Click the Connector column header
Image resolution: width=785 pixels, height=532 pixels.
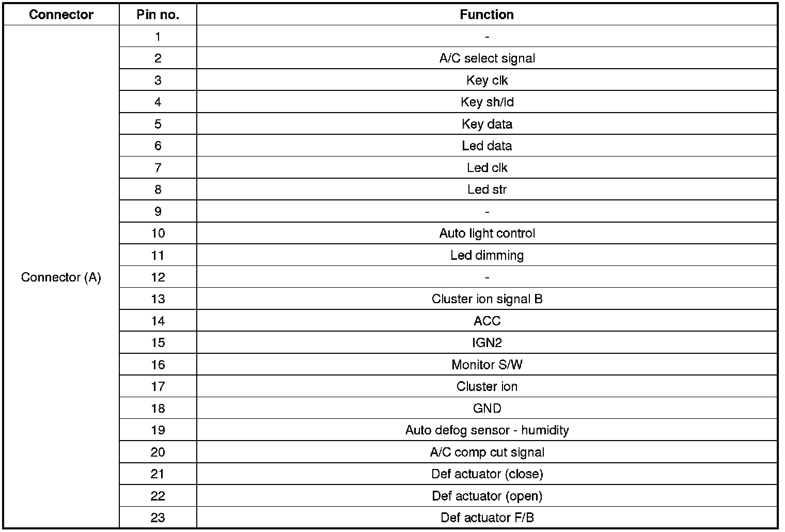coord(61,14)
